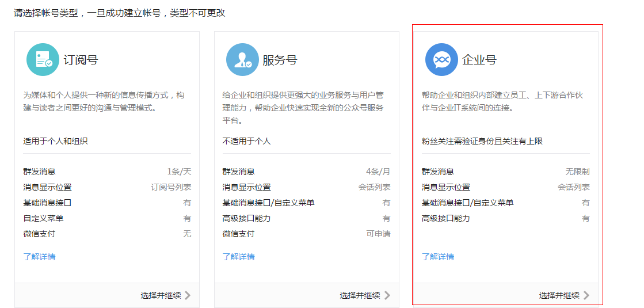Viewport: 644px width, 308px height.
Task: Choose 选择并继续 in the 服务号 card
Action: coord(360,295)
